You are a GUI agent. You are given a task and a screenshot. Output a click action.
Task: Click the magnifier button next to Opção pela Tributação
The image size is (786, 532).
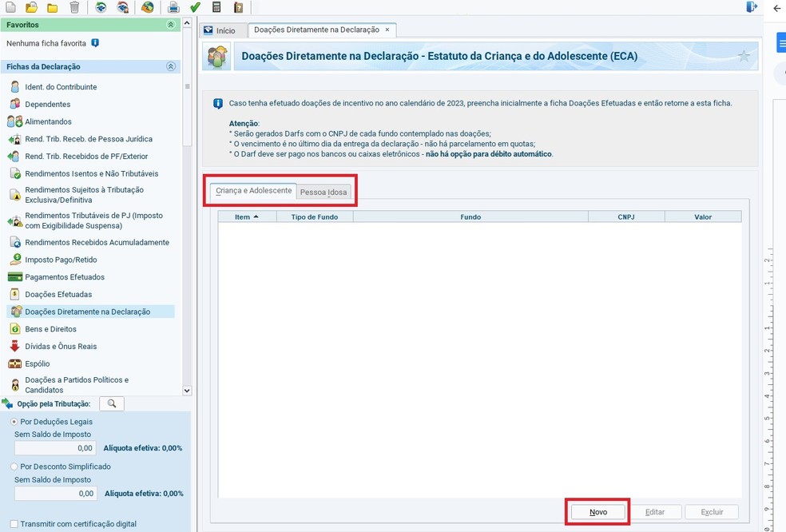click(112, 403)
